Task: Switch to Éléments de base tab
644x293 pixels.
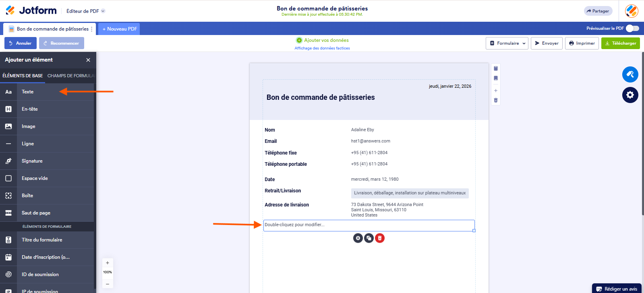Action: coord(23,76)
